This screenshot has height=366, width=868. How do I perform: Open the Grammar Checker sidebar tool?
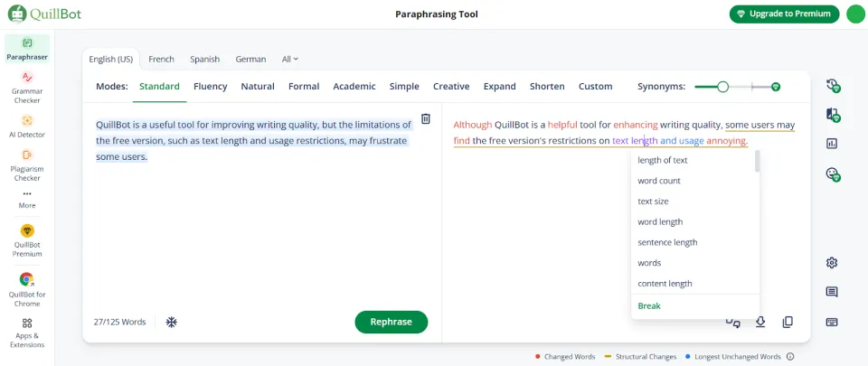click(27, 87)
